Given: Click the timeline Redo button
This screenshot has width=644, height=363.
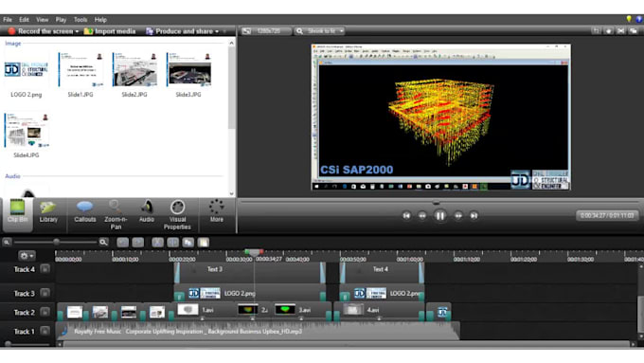Looking at the screenshot, I should point(138,242).
